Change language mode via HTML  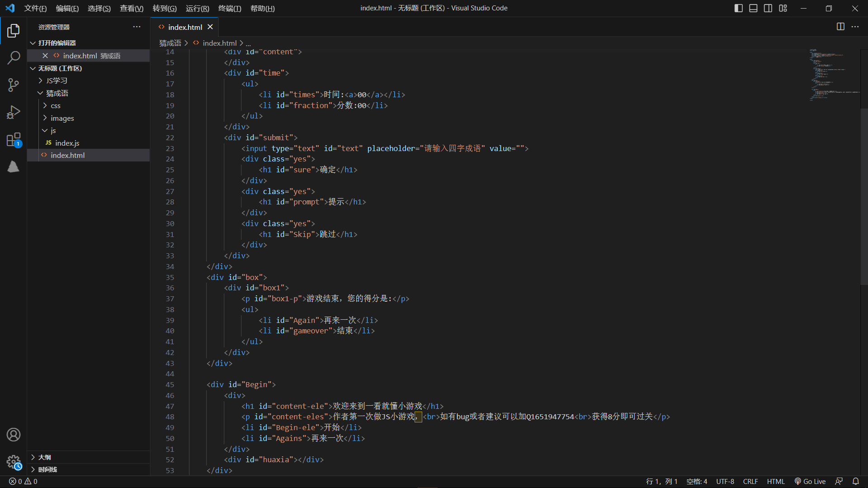pos(776,481)
